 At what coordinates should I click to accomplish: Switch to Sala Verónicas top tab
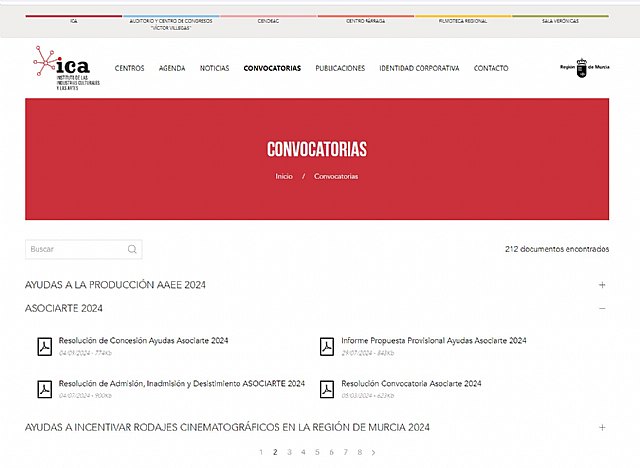(560, 20)
